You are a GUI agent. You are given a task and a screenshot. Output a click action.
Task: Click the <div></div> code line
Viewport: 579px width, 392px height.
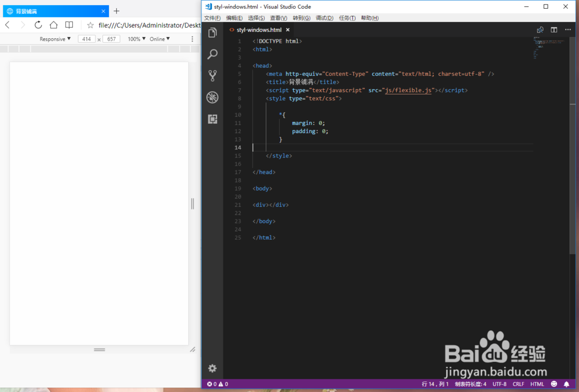coord(270,205)
